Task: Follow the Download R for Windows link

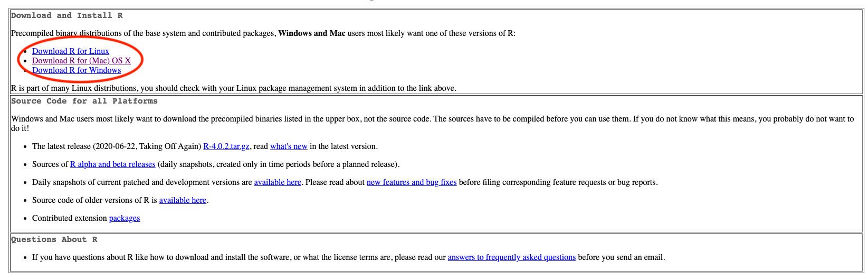Action: [77, 70]
